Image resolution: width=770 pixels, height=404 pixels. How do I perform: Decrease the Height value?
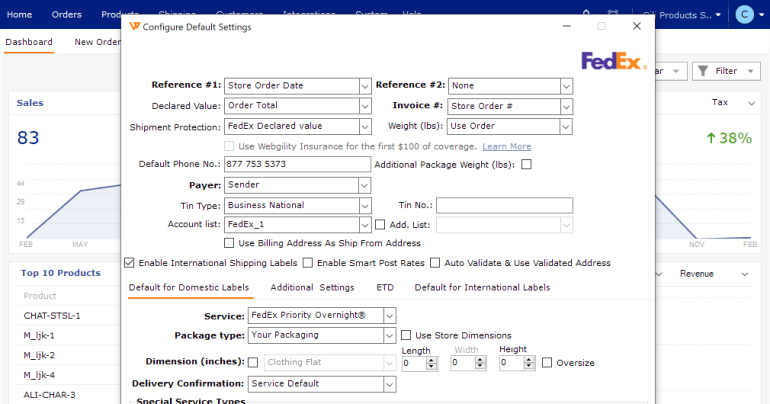click(529, 366)
